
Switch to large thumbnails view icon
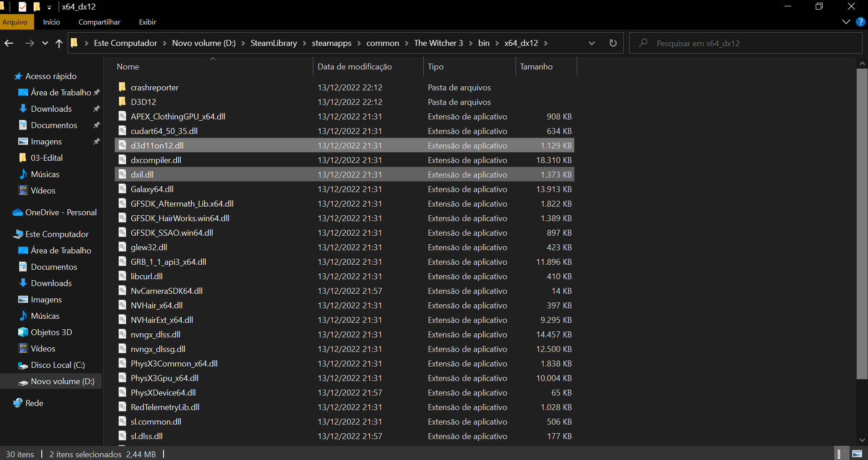[857, 454]
